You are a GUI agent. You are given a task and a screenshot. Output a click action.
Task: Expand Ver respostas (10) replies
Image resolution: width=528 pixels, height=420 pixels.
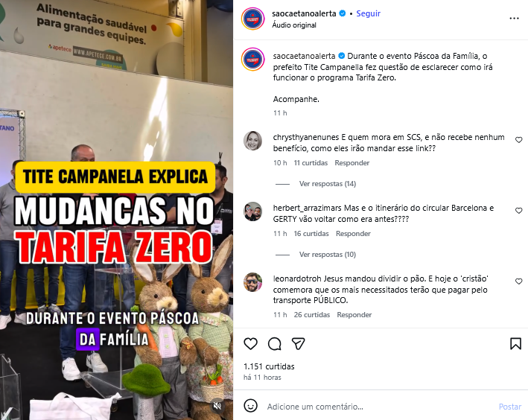[328, 255]
